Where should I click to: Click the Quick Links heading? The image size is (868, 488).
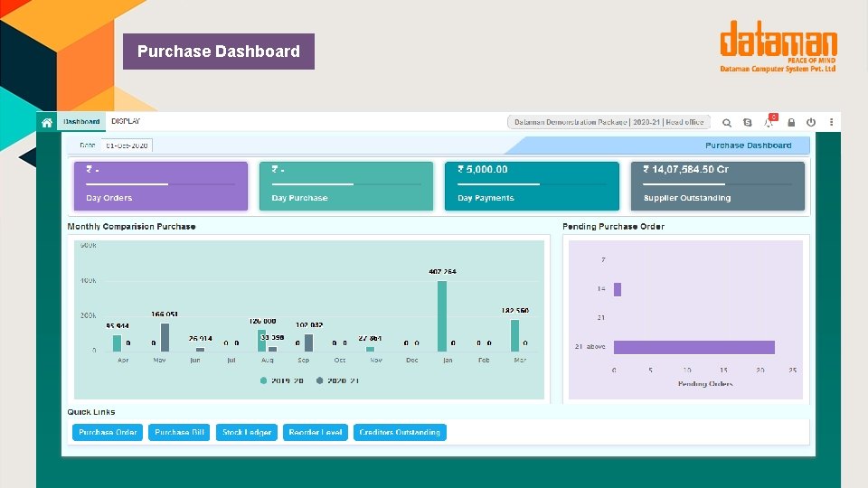coord(91,412)
